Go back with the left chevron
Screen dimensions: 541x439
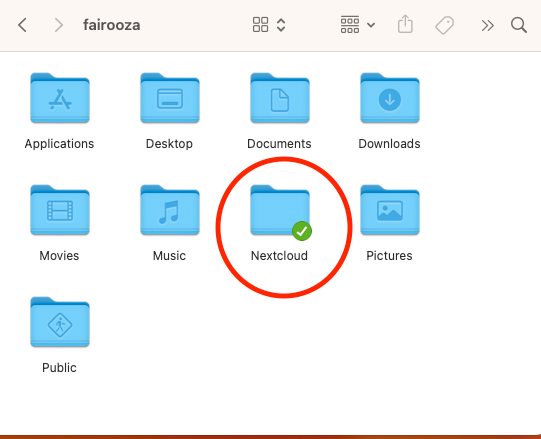(x=22, y=25)
